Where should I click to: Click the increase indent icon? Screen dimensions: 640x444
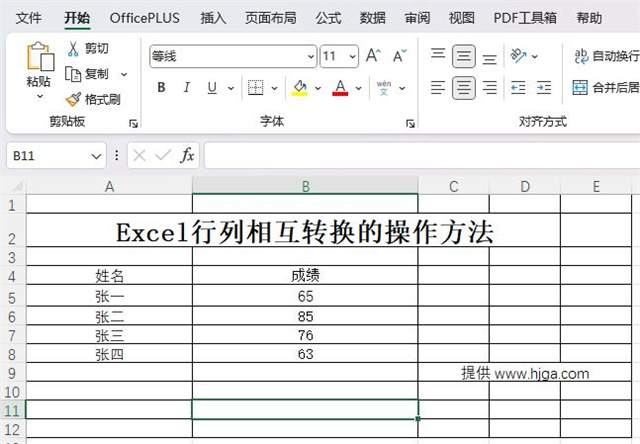[544, 88]
